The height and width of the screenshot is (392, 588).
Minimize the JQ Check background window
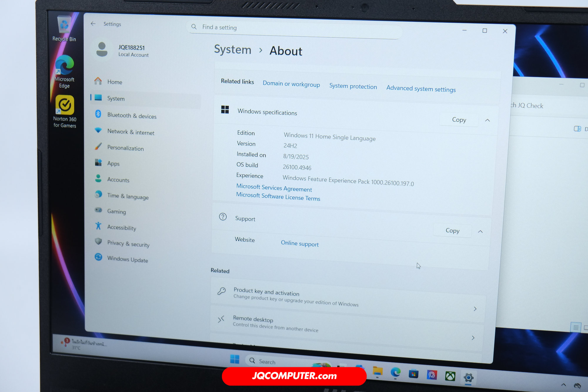(561, 84)
